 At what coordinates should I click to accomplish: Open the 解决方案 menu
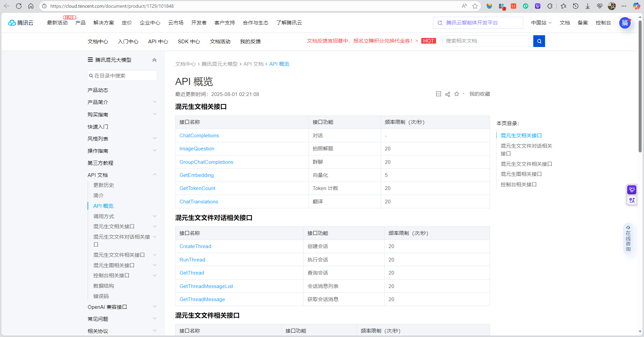104,23
